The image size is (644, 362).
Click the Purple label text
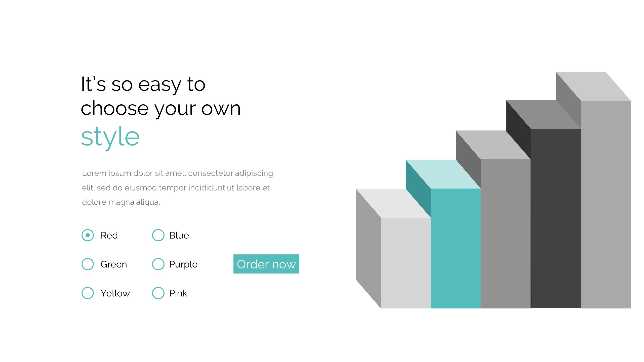pos(183,264)
